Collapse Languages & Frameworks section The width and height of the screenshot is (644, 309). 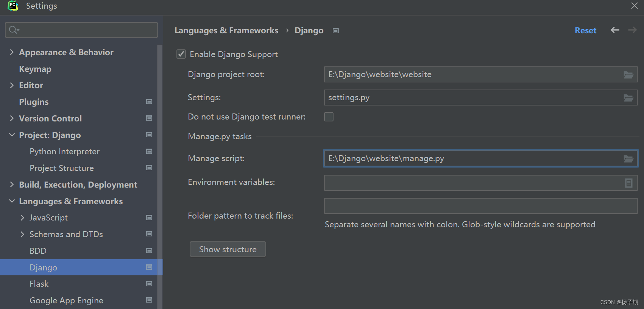(x=12, y=201)
